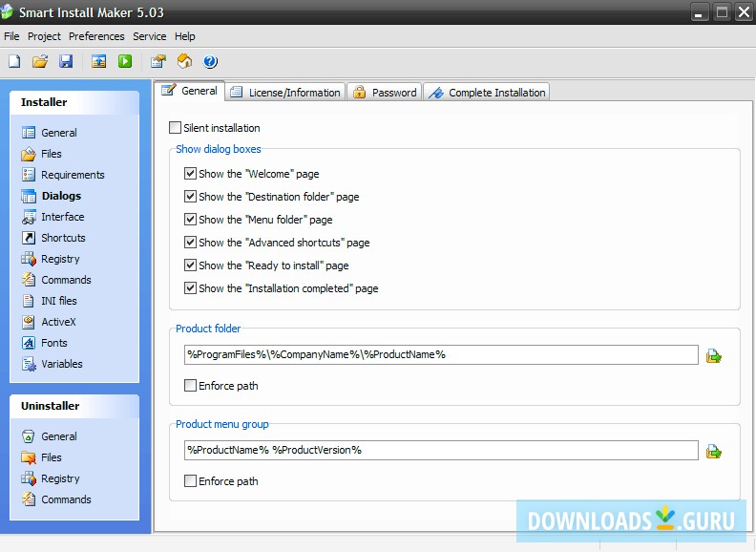Click the Open project folder icon
The width and height of the screenshot is (756, 552).
[x=40, y=61]
